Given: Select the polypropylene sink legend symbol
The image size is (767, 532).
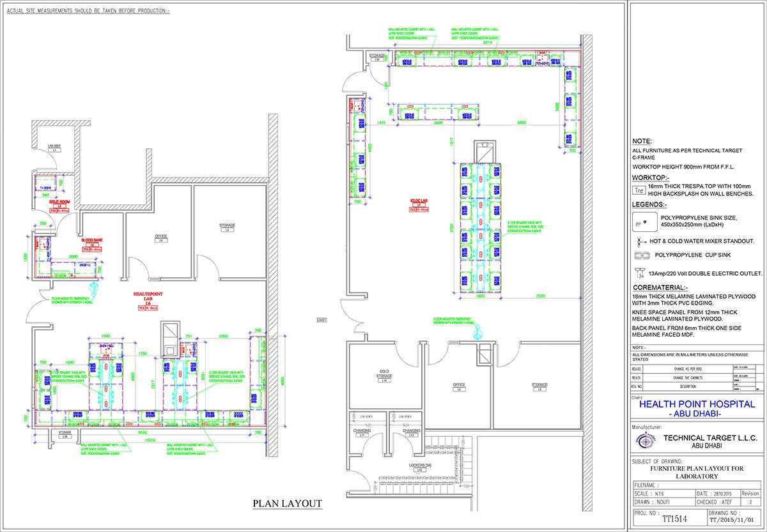Looking at the screenshot, I should click(x=640, y=222).
